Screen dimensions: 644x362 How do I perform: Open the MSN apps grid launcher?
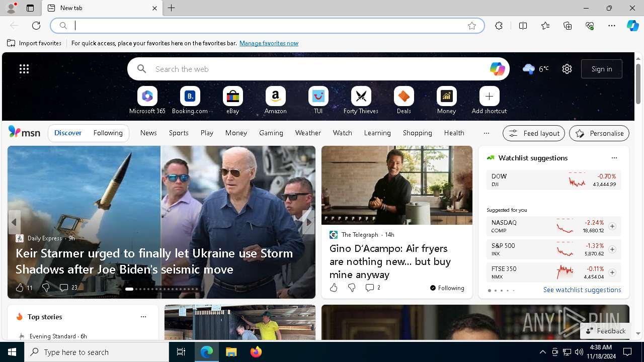click(x=24, y=69)
